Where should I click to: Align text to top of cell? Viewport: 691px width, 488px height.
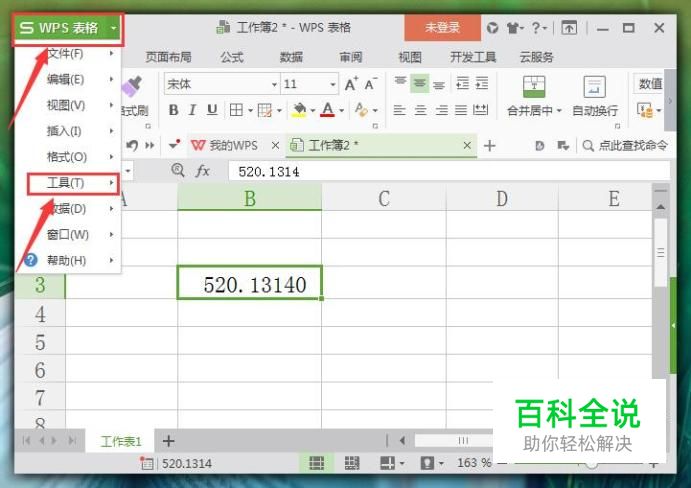(400, 82)
